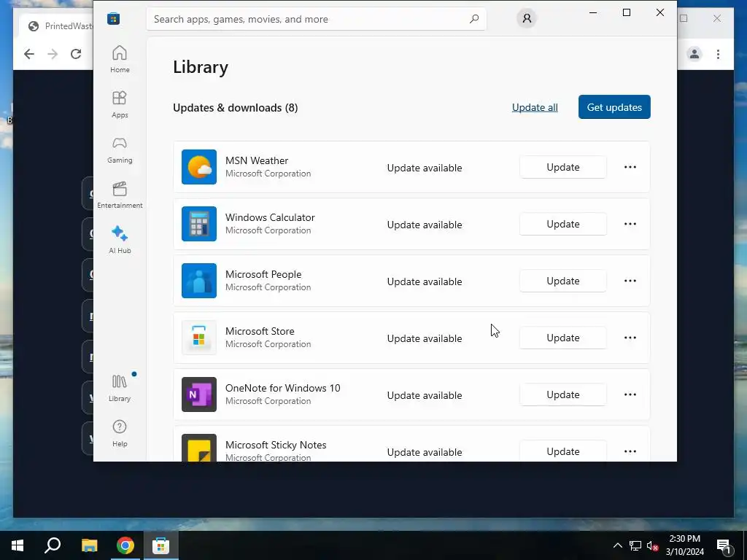Click the Microsoft Store logo in title bar
This screenshot has height=560, width=747.
(x=113, y=18)
